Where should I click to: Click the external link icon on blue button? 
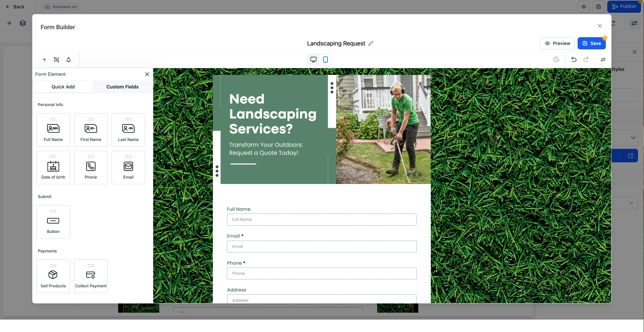click(x=631, y=156)
